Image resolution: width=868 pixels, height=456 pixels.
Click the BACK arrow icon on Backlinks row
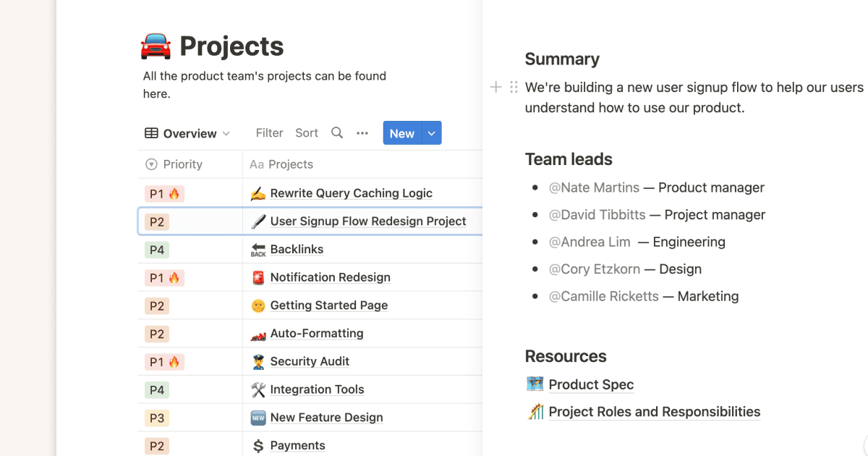tap(258, 249)
